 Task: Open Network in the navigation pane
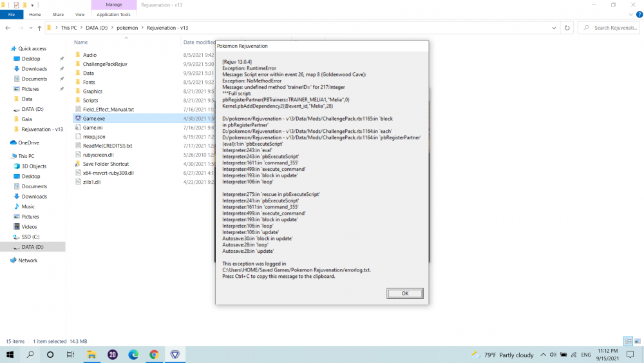(x=28, y=260)
